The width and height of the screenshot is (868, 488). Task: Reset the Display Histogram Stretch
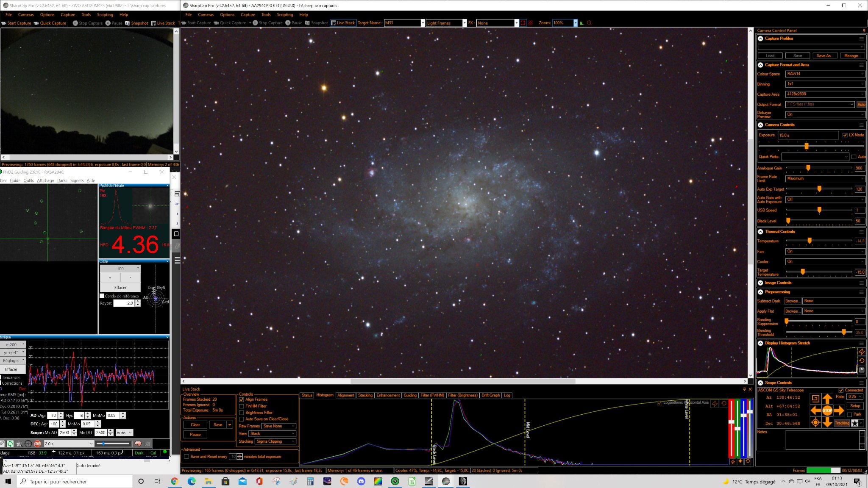862,360
